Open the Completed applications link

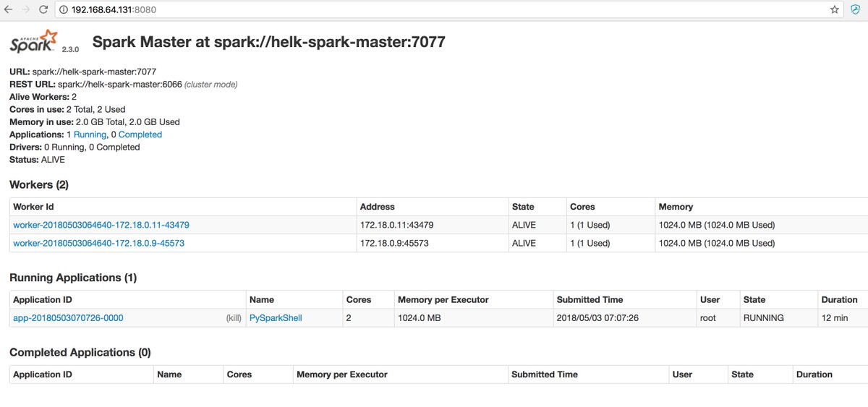[140, 134]
